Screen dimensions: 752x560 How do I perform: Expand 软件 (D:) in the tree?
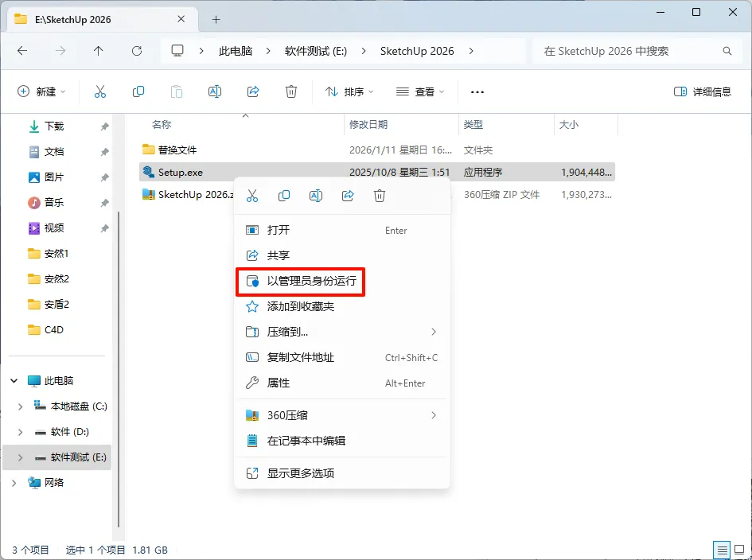(x=20, y=432)
